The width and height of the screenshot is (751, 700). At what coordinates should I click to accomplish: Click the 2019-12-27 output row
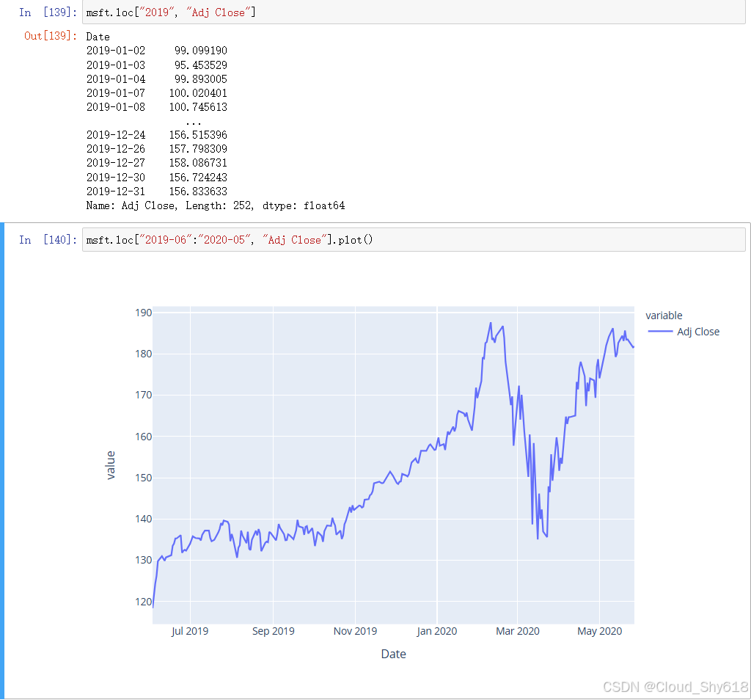[x=157, y=163]
